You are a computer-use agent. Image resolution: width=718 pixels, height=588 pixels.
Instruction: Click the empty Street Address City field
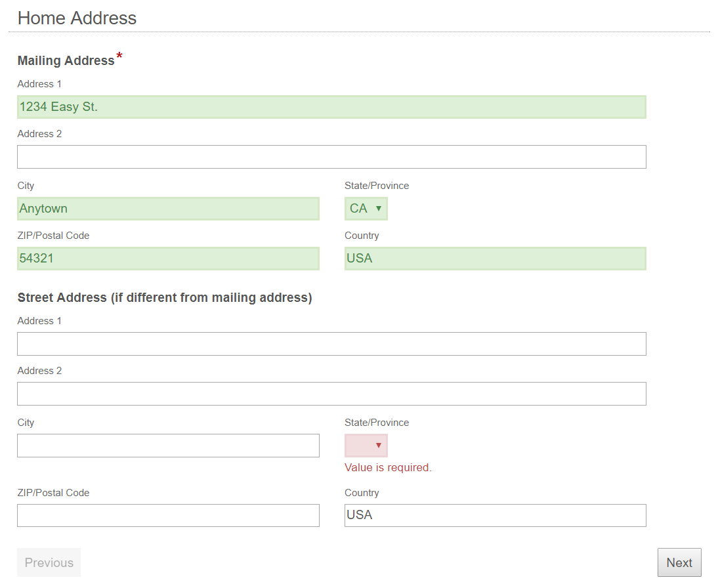(x=168, y=446)
